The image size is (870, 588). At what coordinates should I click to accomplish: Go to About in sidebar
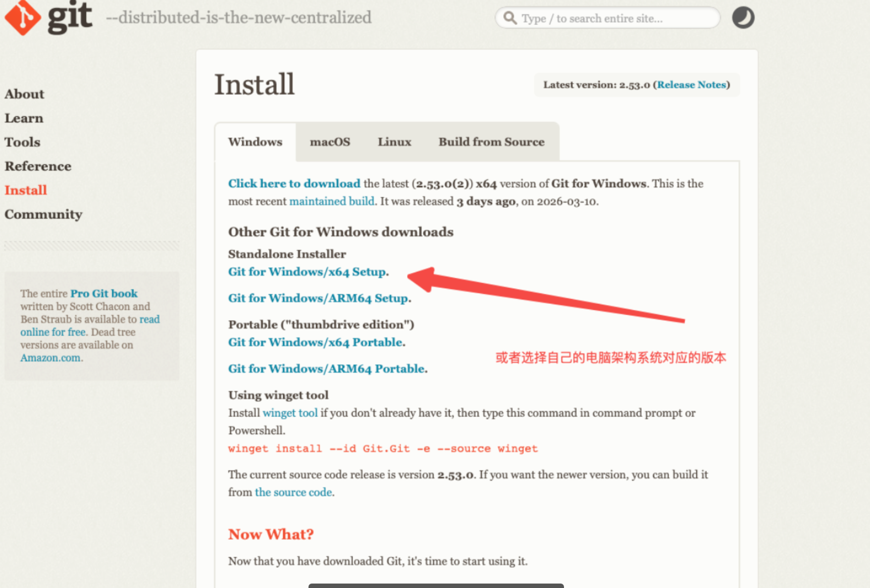[x=24, y=94]
